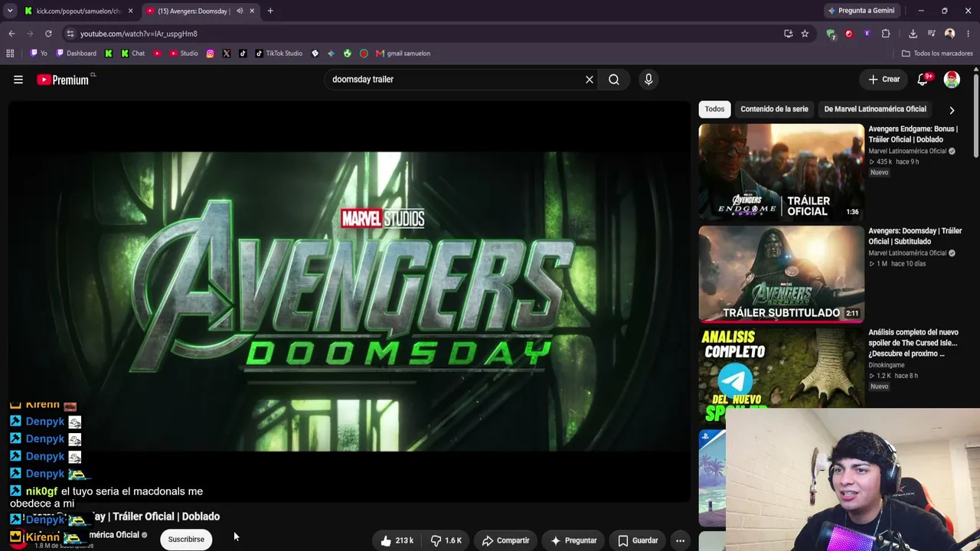This screenshot has height=551, width=980.
Task: Open the YouTube guide hamburger menu
Action: click(x=18, y=80)
